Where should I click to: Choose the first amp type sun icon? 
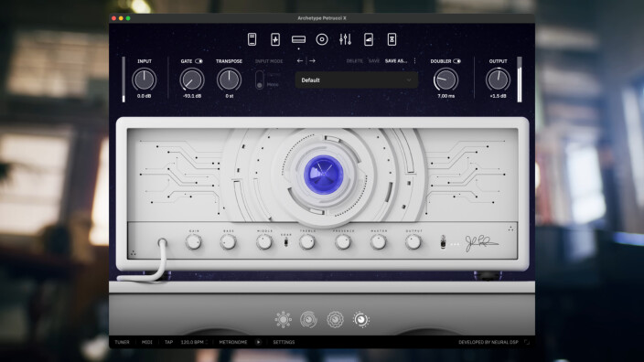click(283, 319)
